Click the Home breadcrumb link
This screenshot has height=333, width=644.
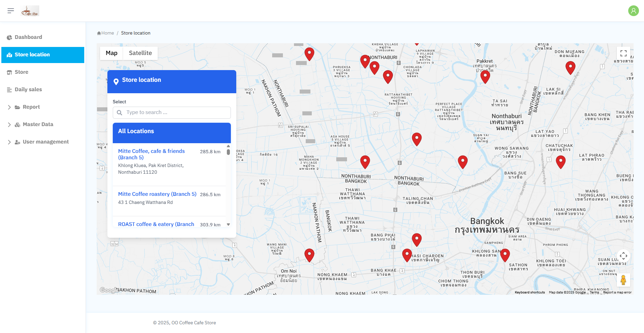[x=105, y=33]
